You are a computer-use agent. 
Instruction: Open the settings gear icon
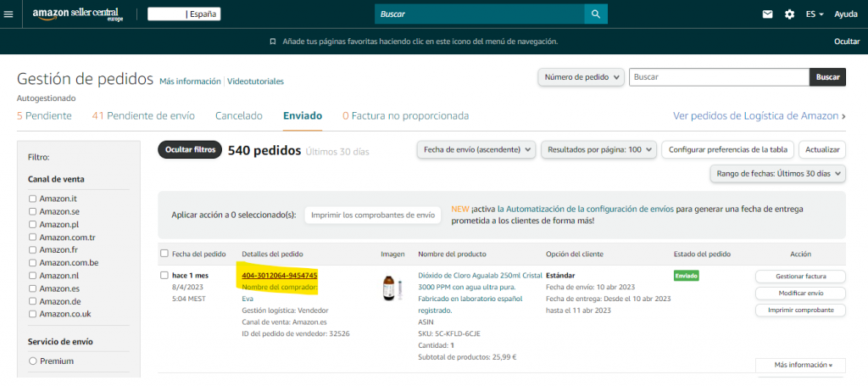click(x=789, y=14)
